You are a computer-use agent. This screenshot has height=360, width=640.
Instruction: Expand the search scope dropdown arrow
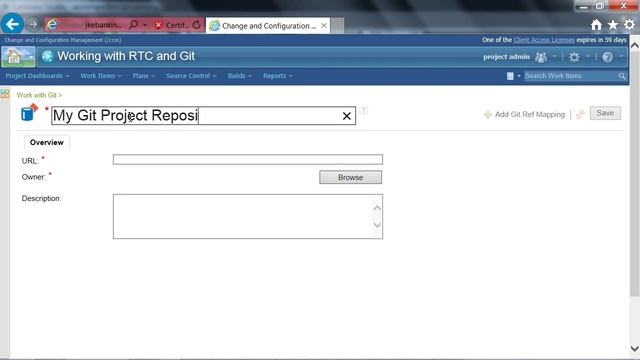(x=519, y=76)
